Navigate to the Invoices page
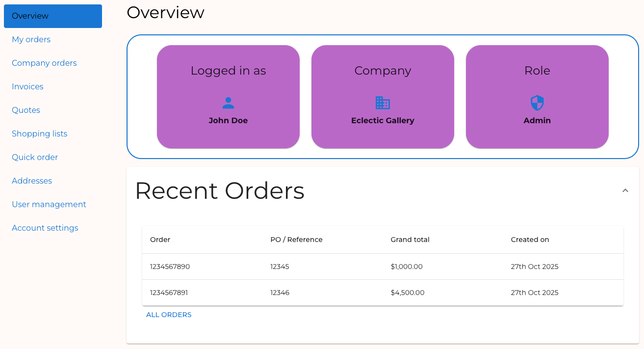This screenshot has width=644, height=349. [27, 86]
